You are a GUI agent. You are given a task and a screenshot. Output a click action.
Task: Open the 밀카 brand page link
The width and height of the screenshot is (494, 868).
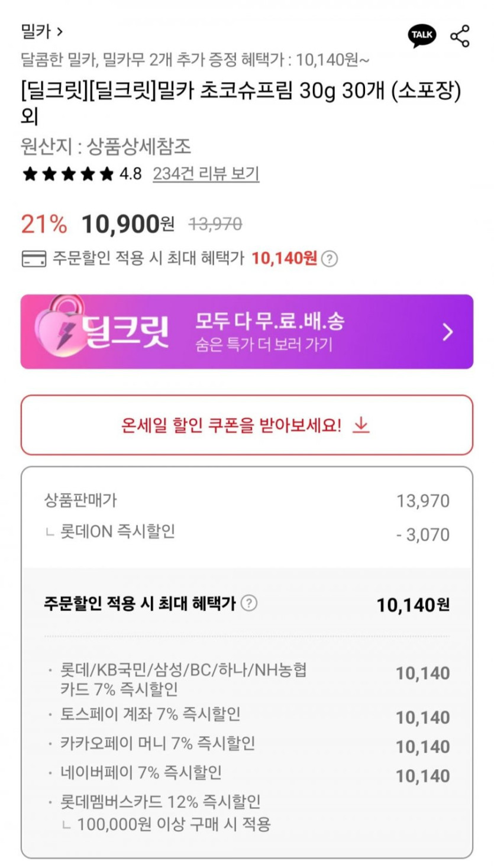coord(41,32)
